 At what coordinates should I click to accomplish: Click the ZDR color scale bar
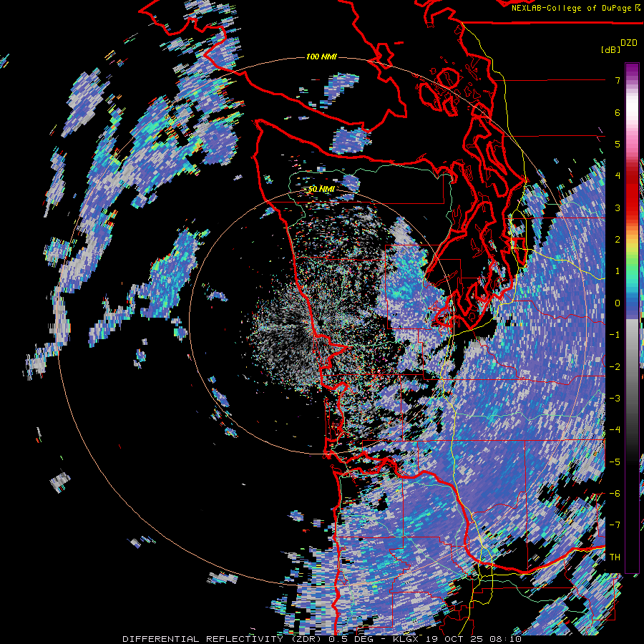point(632,318)
